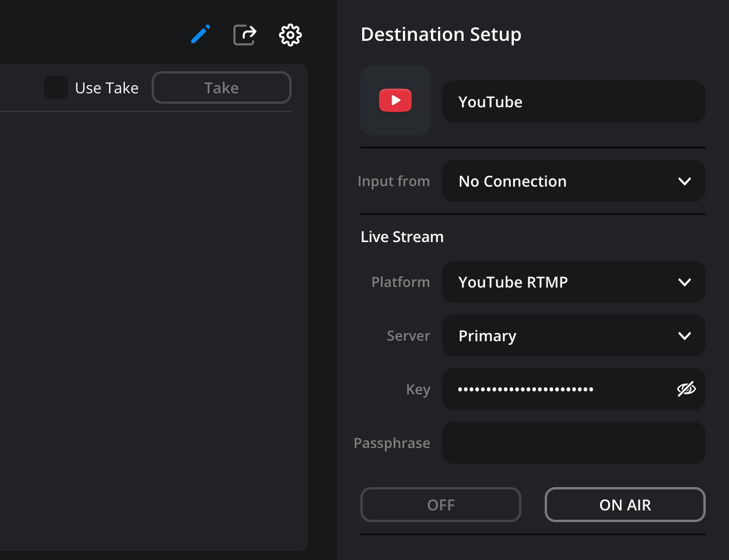The width and height of the screenshot is (729, 560).
Task: Click the Live Stream section heading
Action: click(402, 237)
